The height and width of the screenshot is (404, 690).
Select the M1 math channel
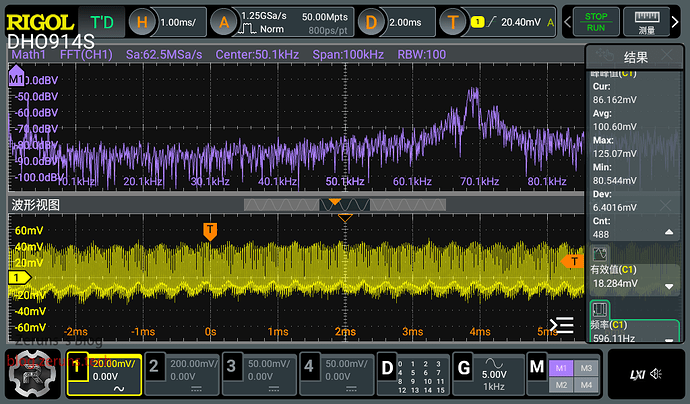coord(561,368)
